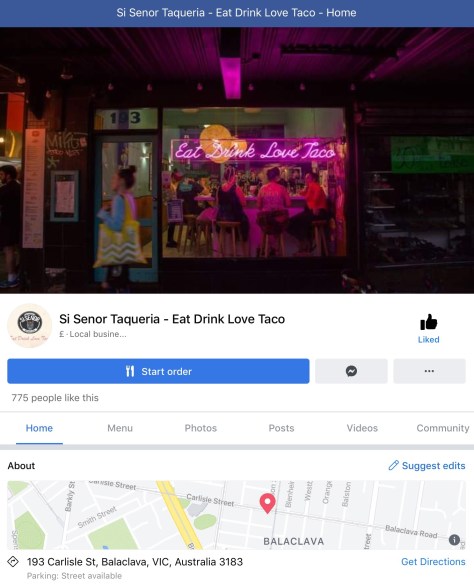Image resolution: width=474 pixels, height=587 pixels.
Task: Go to the Videos tab
Action: pos(362,428)
